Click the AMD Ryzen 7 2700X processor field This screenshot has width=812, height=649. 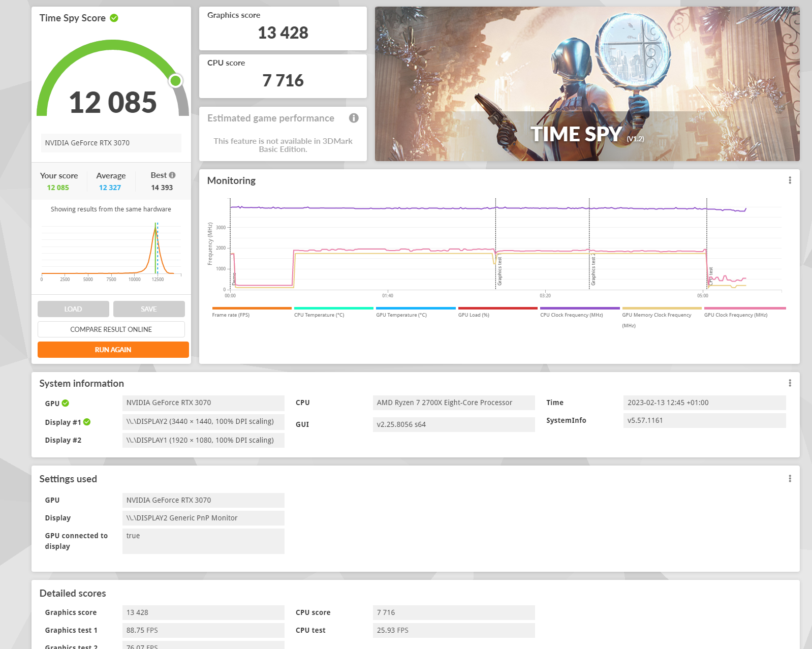[454, 403]
